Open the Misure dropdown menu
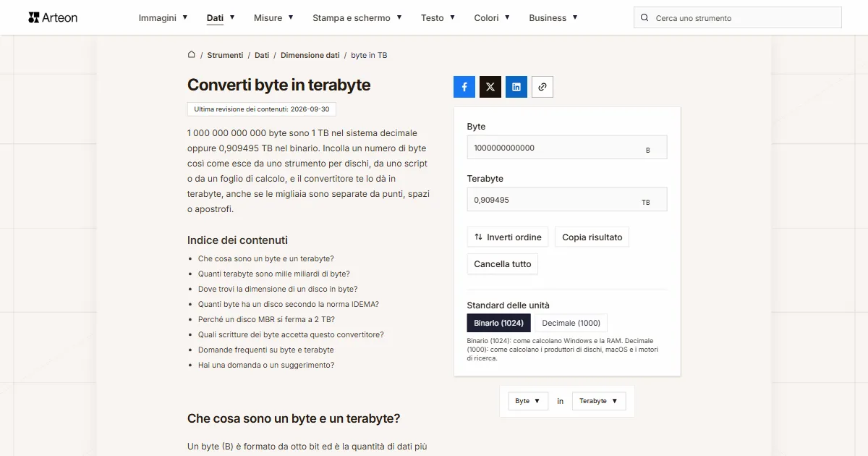The width and height of the screenshot is (868, 456). (x=274, y=17)
